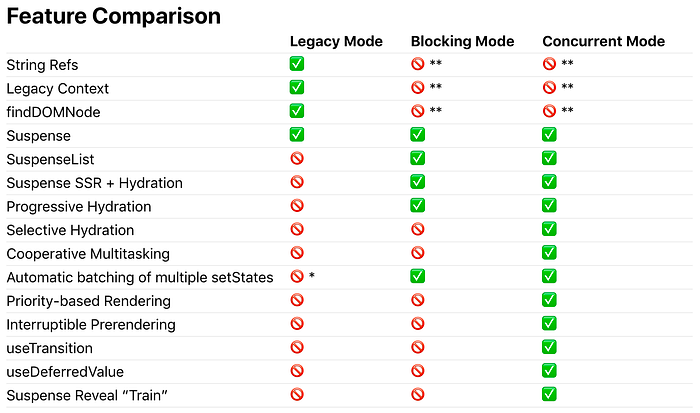Click the Cooperative Multitasking Legacy prohibited icon
This screenshot has height=413, width=700.
coord(297,253)
